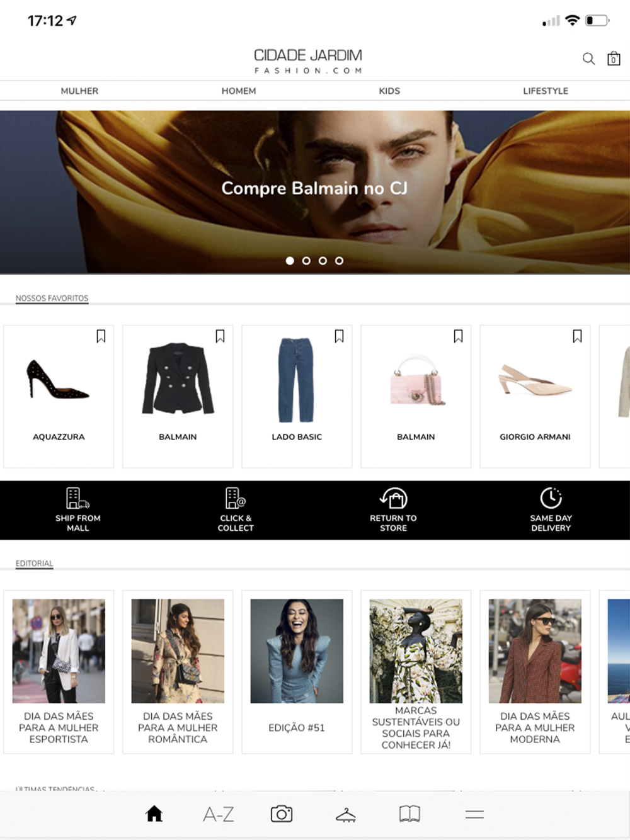Screen dimensions: 630x840
Task: View the Lado Basic jeans image
Action: (296, 380)
